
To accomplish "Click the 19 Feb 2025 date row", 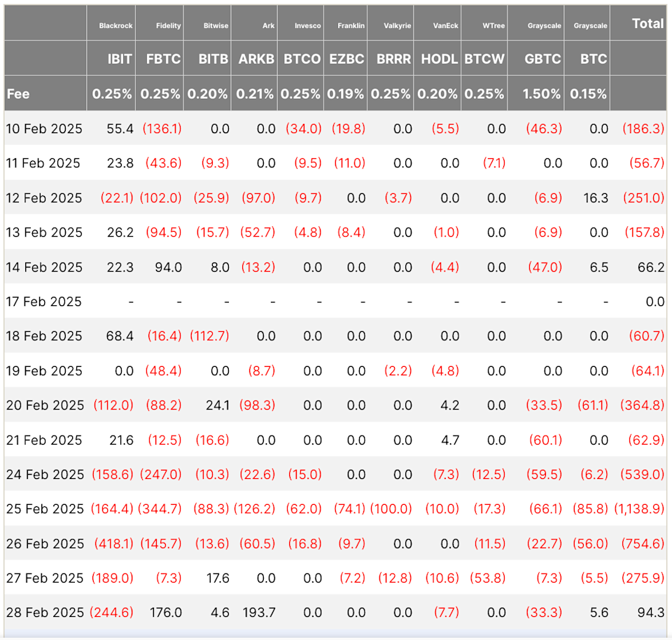I will click(335, 370).
